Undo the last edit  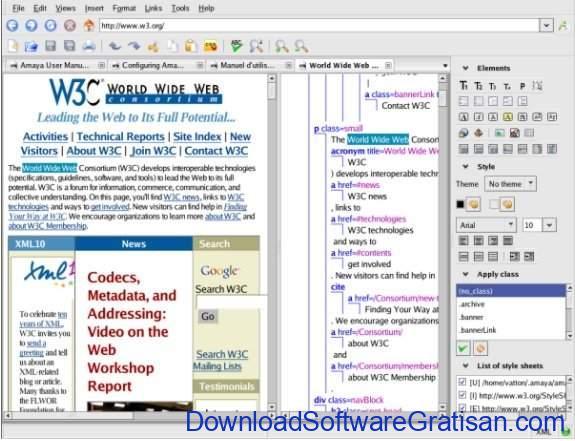click(x=115, y=46)
